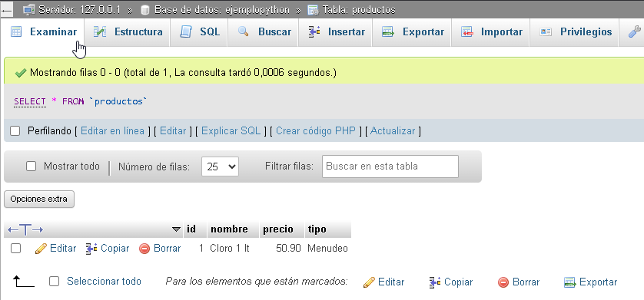Sort by the nombre column header
The image size is (644, 300).
(x=229, y=229)
